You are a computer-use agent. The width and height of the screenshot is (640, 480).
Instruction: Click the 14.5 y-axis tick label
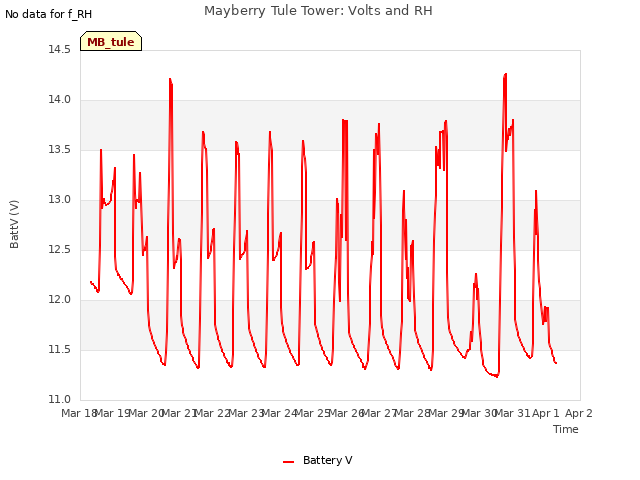click(60, 49)
